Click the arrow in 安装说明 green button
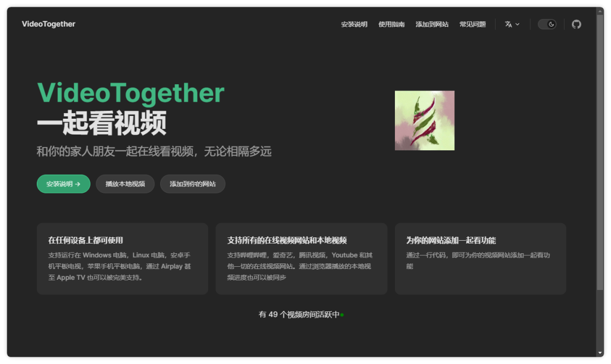The height and width of the screenshot is (364, 611). tap(78, 184)
